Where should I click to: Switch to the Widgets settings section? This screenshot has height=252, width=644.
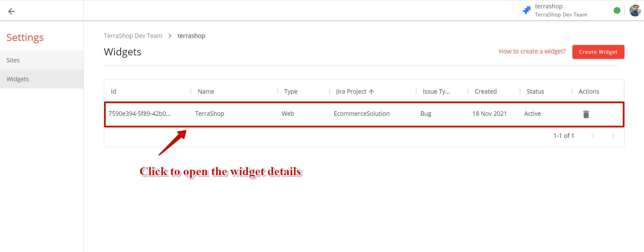pyautogui.click(x=18, y=79)
